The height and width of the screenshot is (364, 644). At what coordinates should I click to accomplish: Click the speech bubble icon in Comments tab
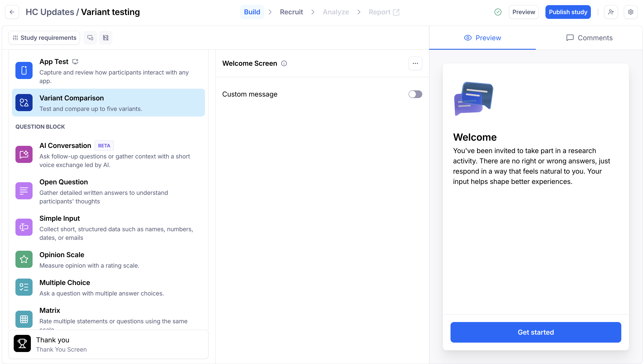pos(570,38)
